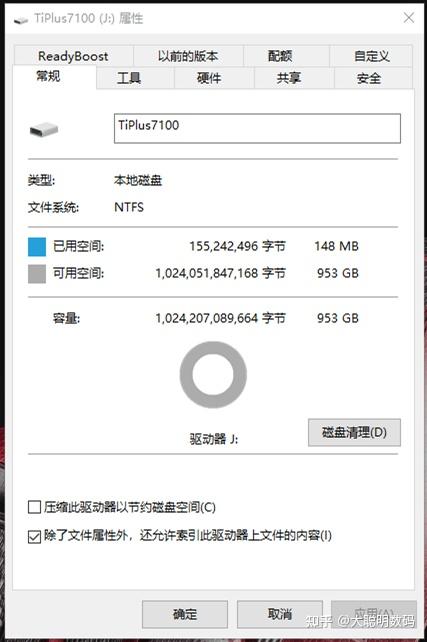Click the drive icon in title bar
This screenshot has height=642, width=427.
click(x=21, y=20)
